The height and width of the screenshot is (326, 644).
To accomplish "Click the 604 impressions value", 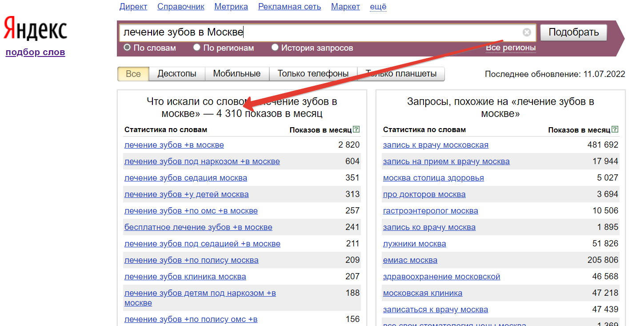I will pos(352,161).
